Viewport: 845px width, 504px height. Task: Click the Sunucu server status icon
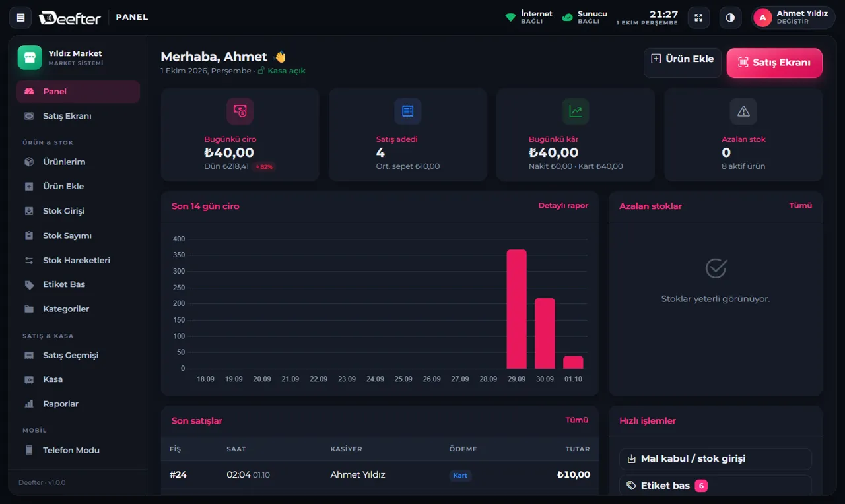[x=567, y=18]
